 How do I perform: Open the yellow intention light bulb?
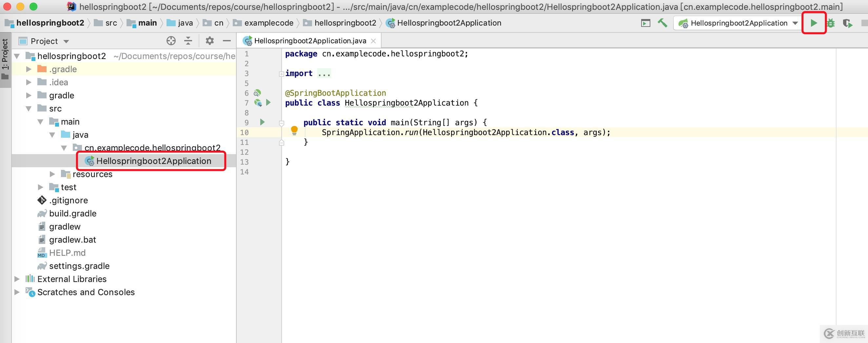(294, 131)
